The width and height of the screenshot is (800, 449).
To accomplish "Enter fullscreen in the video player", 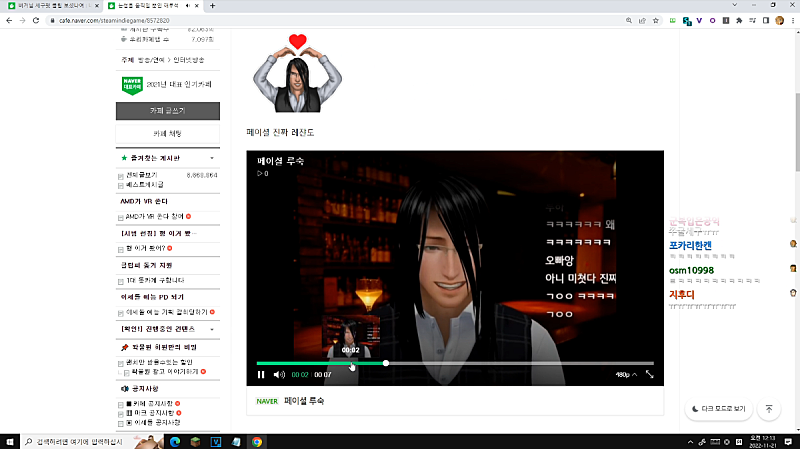I will tap(649, 375).
